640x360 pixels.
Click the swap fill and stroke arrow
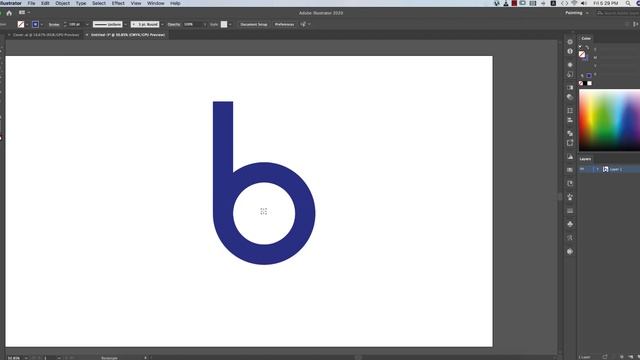coord(587,47)
